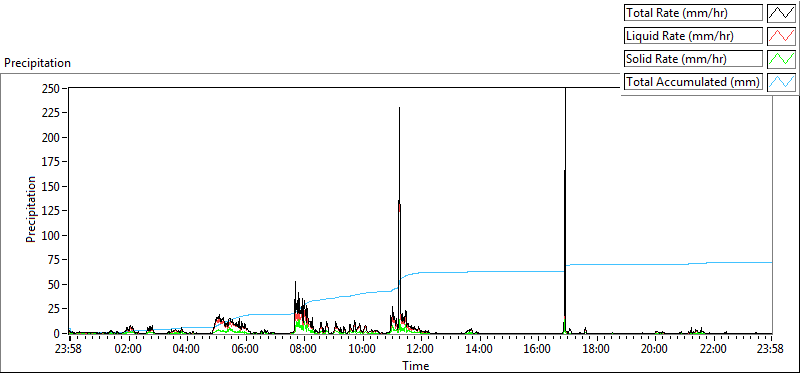Click the 50 y-axis tick value
This screenshot has height=373, width=800.
(54, 284)
